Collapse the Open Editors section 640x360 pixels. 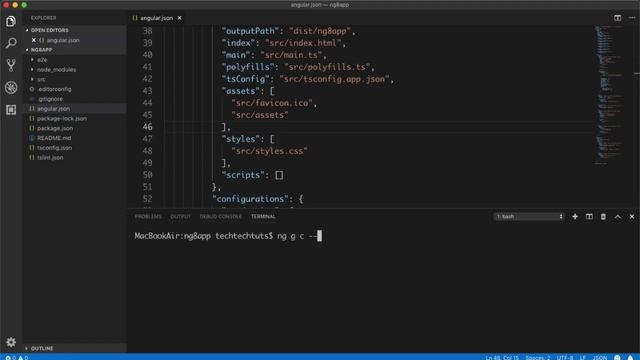[49, 30]
